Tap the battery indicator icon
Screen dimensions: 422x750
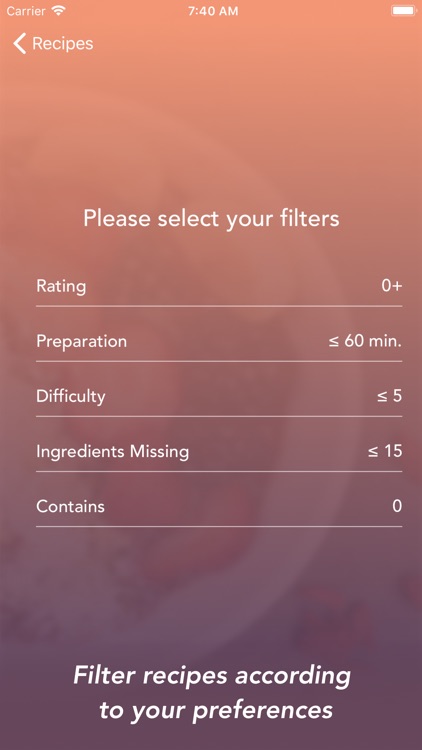click(x=402, y=11)
